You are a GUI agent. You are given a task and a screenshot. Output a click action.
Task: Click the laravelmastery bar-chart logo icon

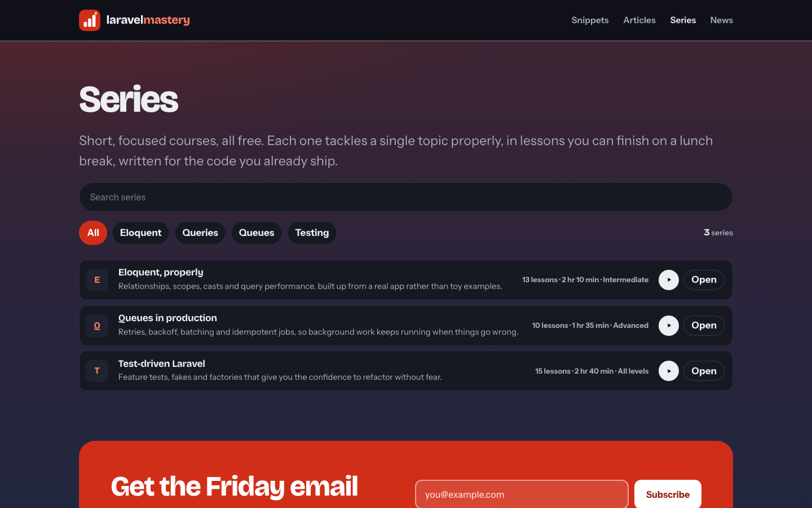click(x=90, y=20)
